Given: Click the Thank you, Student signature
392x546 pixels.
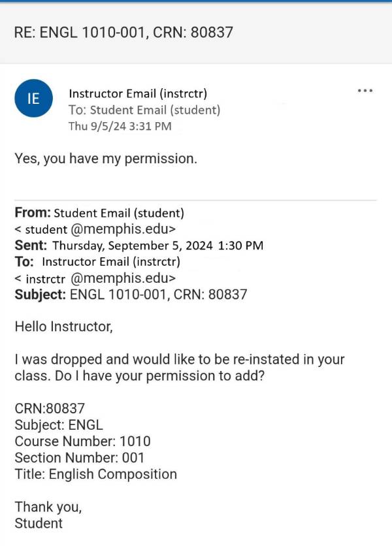Looking at the screenshot, I should (x=48, y=515).
